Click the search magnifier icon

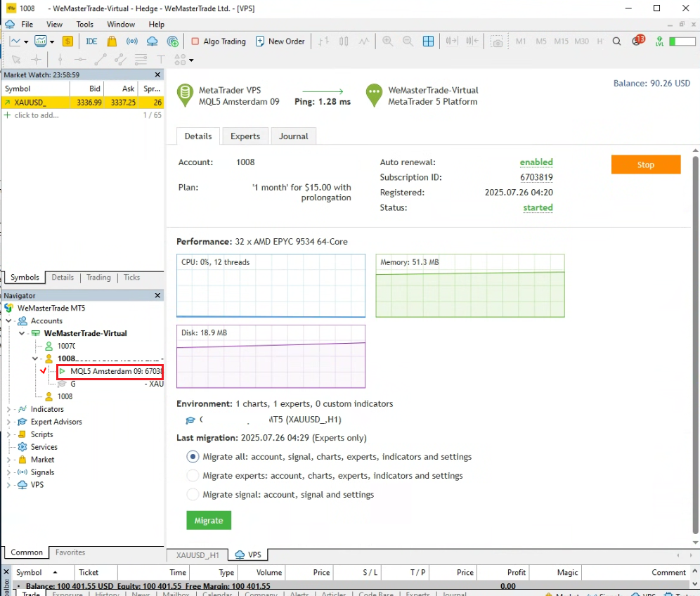616,41
